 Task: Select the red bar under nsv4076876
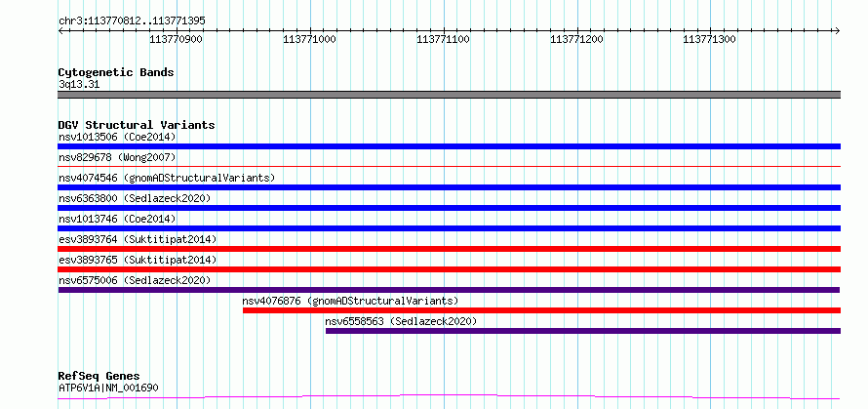tap(541, 310)
